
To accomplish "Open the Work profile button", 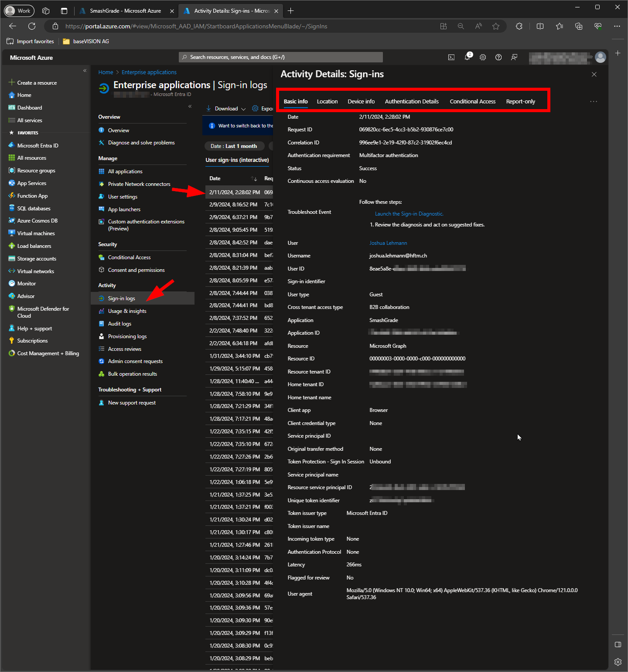I will [x=19, y=11].
